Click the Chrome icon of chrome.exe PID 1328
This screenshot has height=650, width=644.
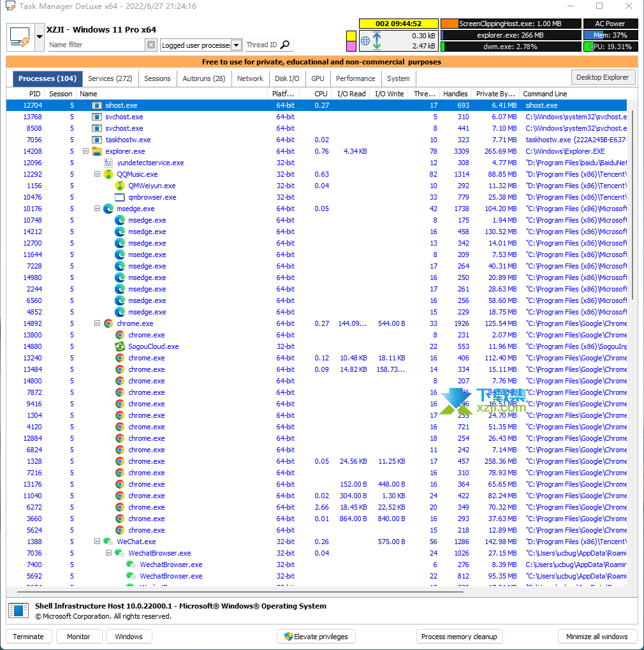[120, 461]
